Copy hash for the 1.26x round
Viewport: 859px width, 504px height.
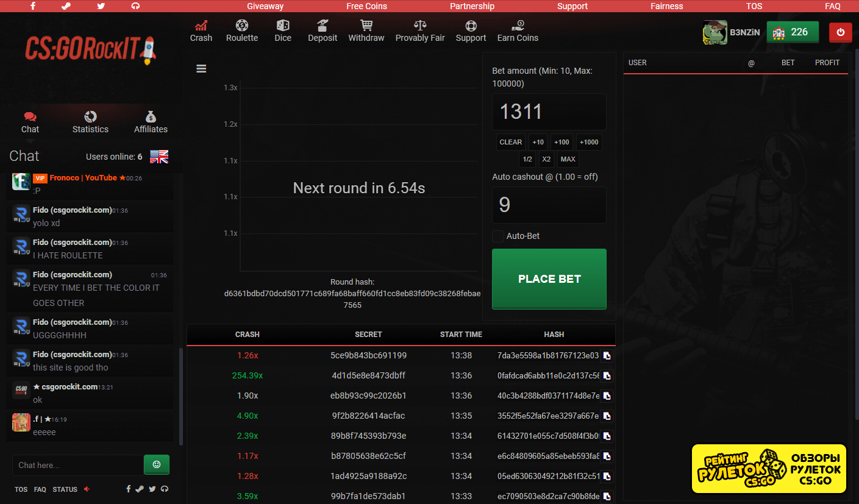[x=607, y=356]
